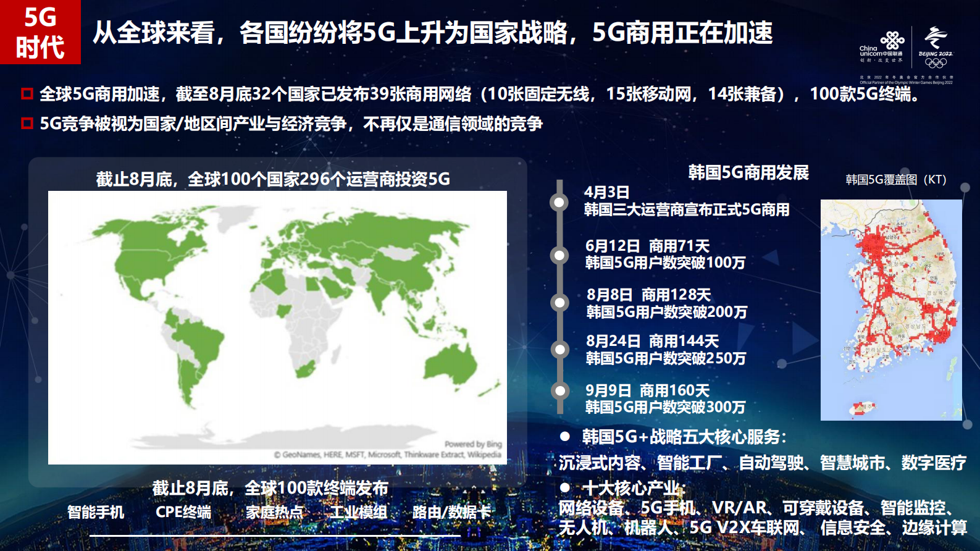Click the slide title starting "从全球来看"
The image size is (980, 551).
432,33
